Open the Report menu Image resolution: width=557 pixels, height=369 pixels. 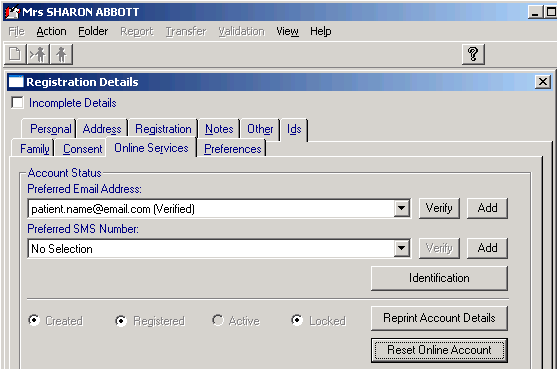(137, 31)
